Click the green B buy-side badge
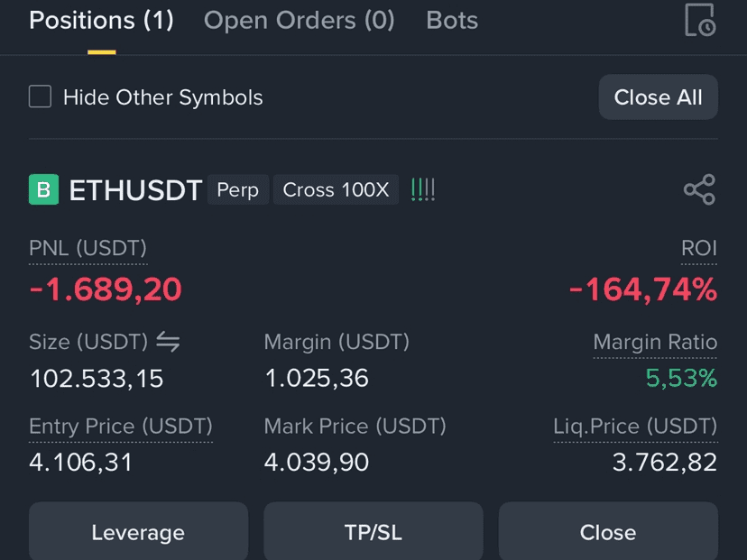This screenshot has width=747, height=560. point(44,189)
